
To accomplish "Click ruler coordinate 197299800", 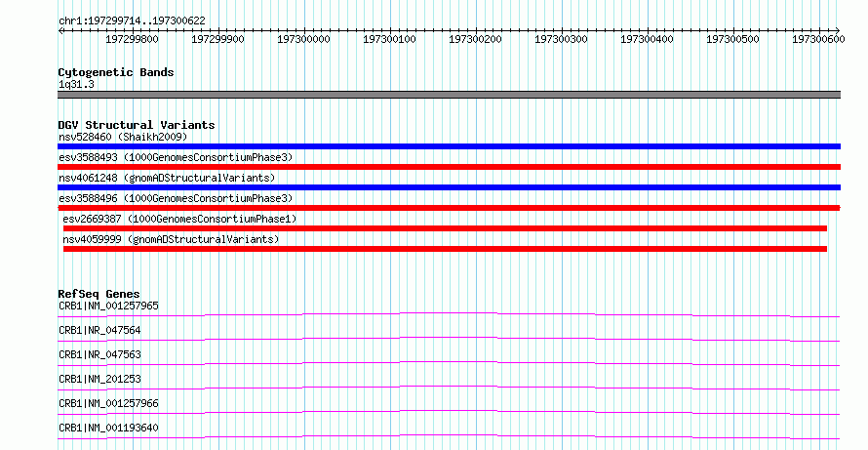I will (132, 40).
